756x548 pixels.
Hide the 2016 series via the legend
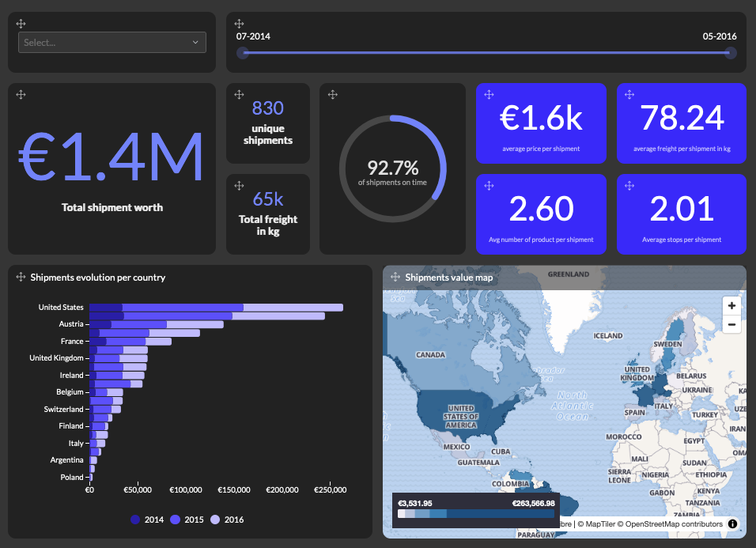coord(226,520)
